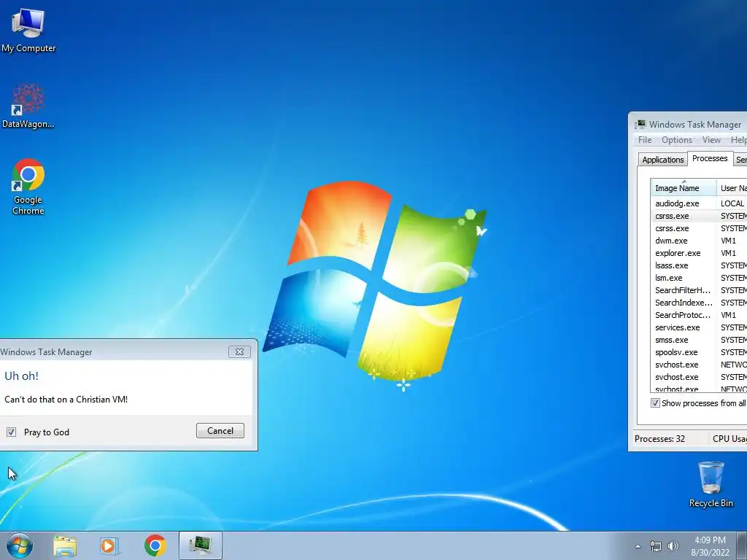Viewport: 747px width, 560px height.
Task: Click the Task Manager title bar icon
Action: coord(640,124)
